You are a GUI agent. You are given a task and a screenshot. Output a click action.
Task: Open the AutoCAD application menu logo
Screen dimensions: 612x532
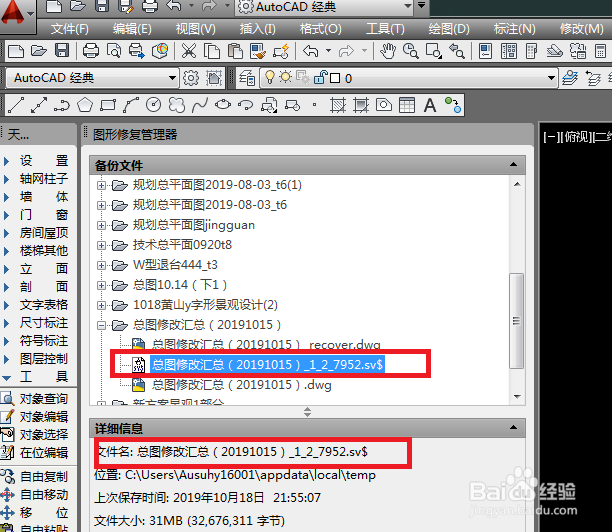coord(12,12)
